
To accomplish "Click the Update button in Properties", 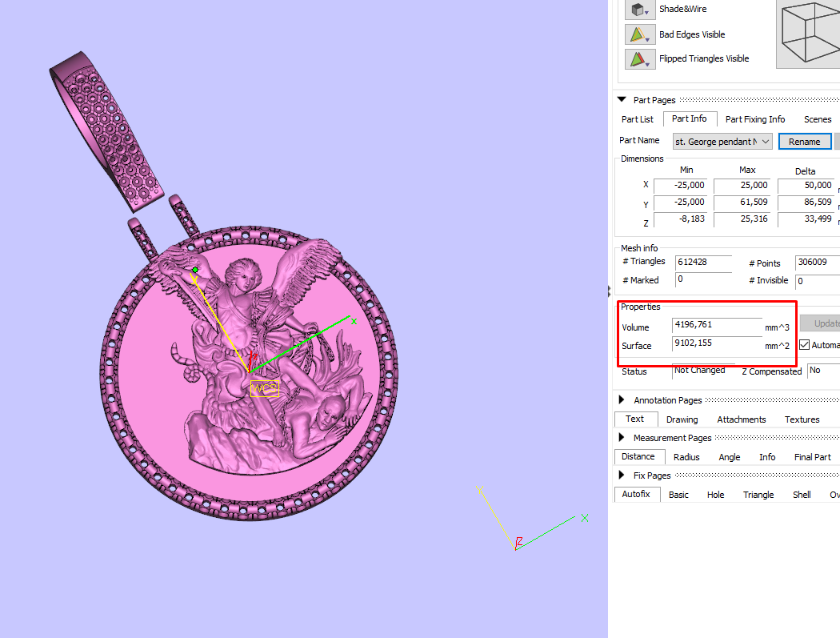I will 821,323.
